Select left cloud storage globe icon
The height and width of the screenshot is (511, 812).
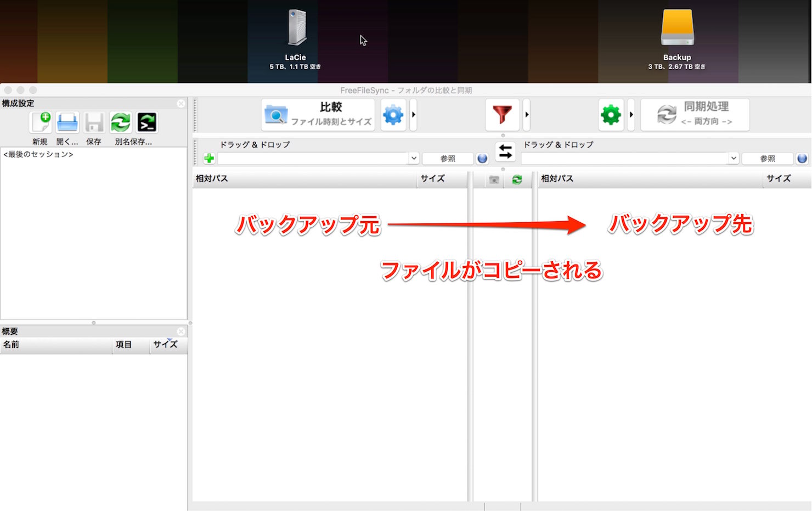482,159
